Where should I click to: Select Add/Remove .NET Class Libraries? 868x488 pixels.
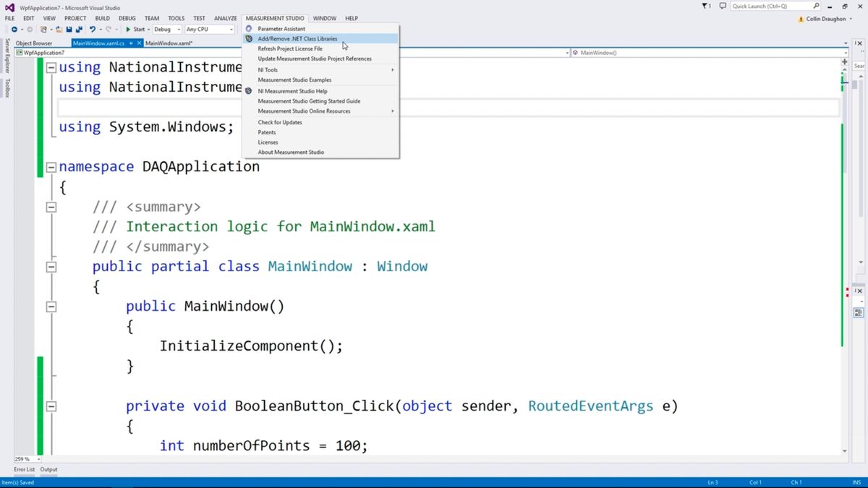coord(321,38)
